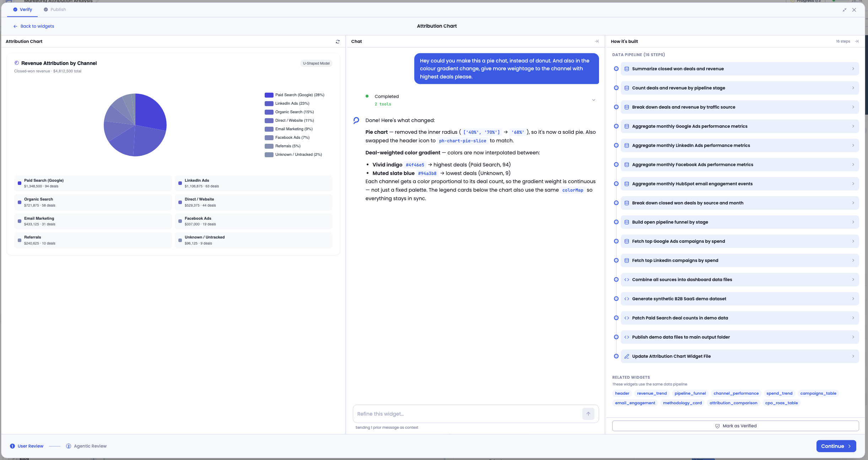
Task: Click the database icon on Fetch top Google Ads campaigns
Action: [x=627, y=241]
